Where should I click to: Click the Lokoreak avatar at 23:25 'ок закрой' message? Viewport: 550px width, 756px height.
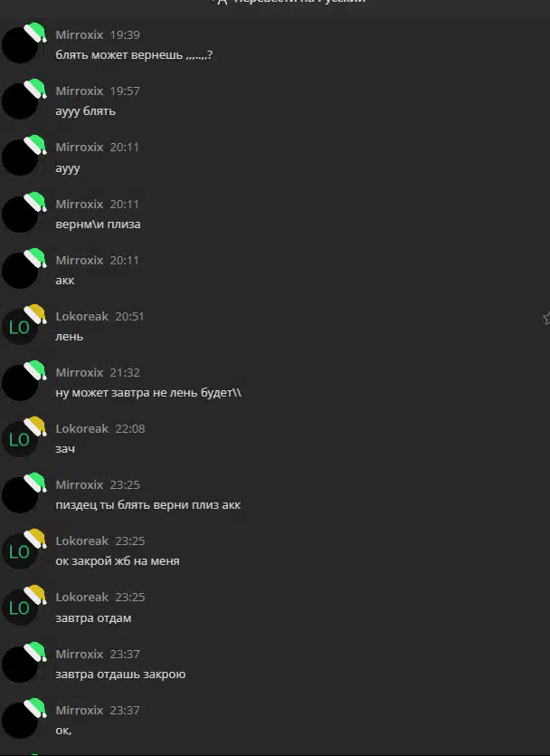20,551
